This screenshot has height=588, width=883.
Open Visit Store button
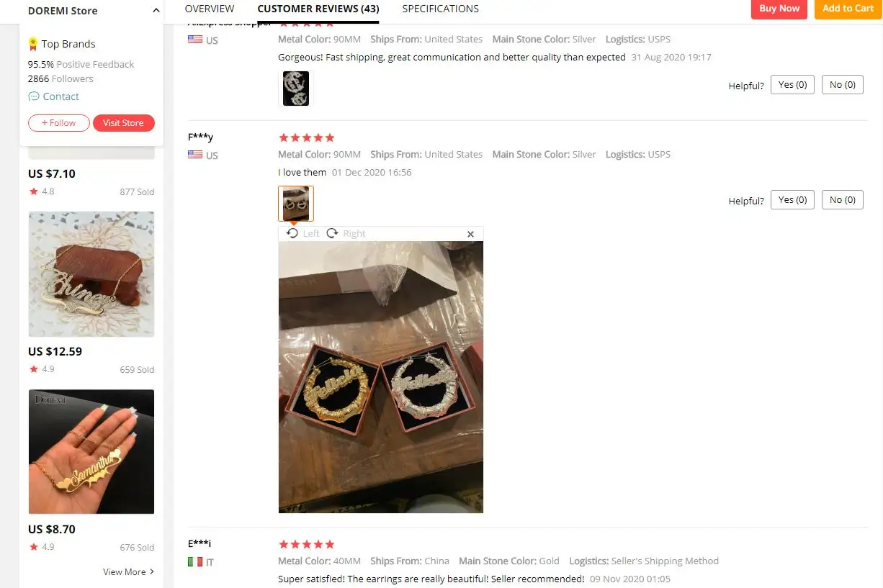[x=123, y=123]
